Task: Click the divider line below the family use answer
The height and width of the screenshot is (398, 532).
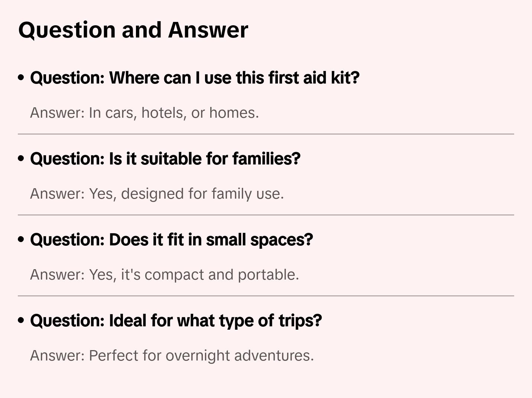Action: [266, 215]
